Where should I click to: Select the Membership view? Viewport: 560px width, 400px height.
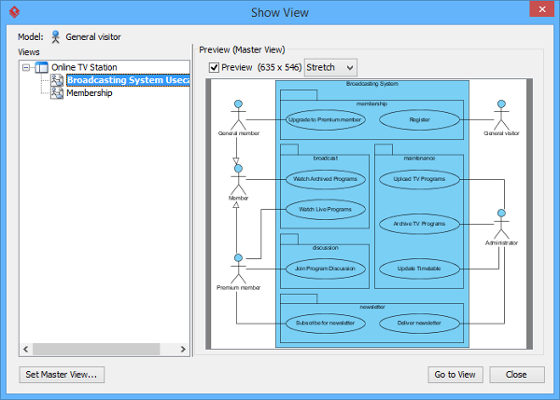click(89, 93)
